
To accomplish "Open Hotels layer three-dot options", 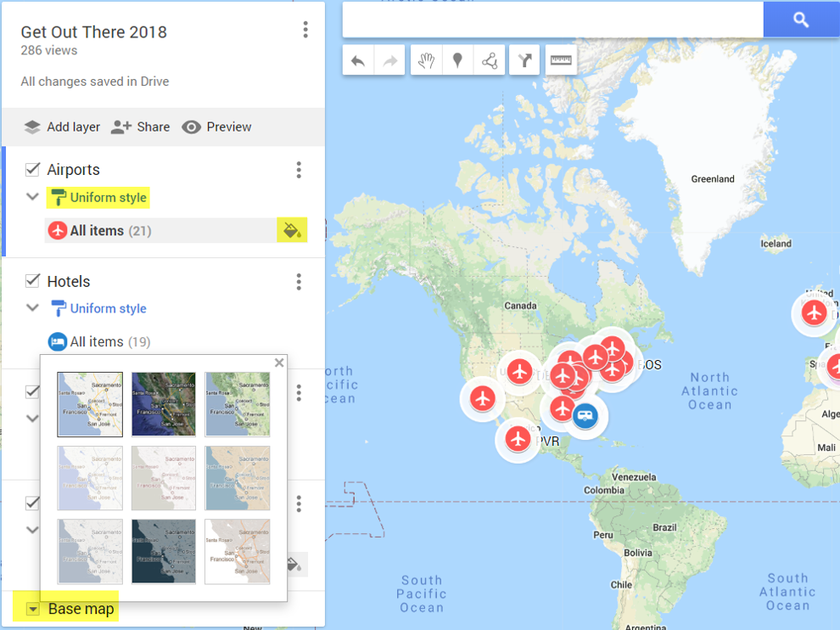I will pyautogui.click(x=299, y=282).
